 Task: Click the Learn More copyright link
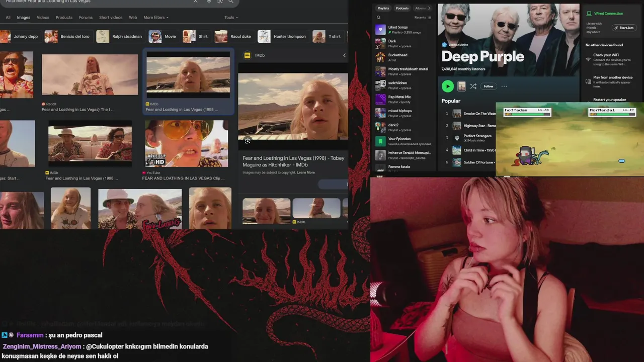(306, 172)
